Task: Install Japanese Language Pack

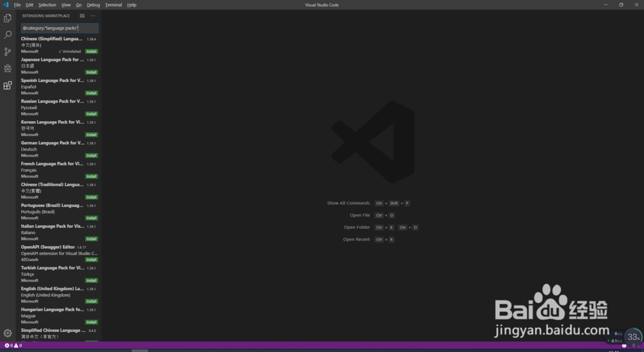Action: pyautogui.click(x=91, y=72)
